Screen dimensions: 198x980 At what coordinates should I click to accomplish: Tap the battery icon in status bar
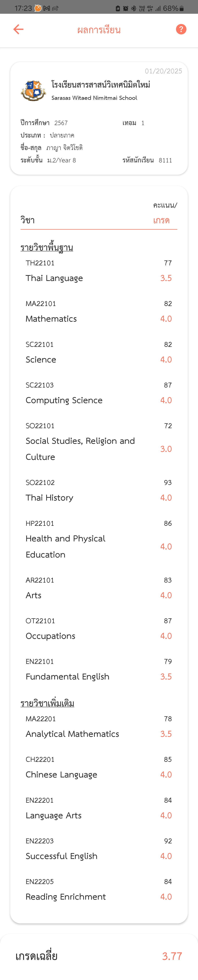pos(182,8)
